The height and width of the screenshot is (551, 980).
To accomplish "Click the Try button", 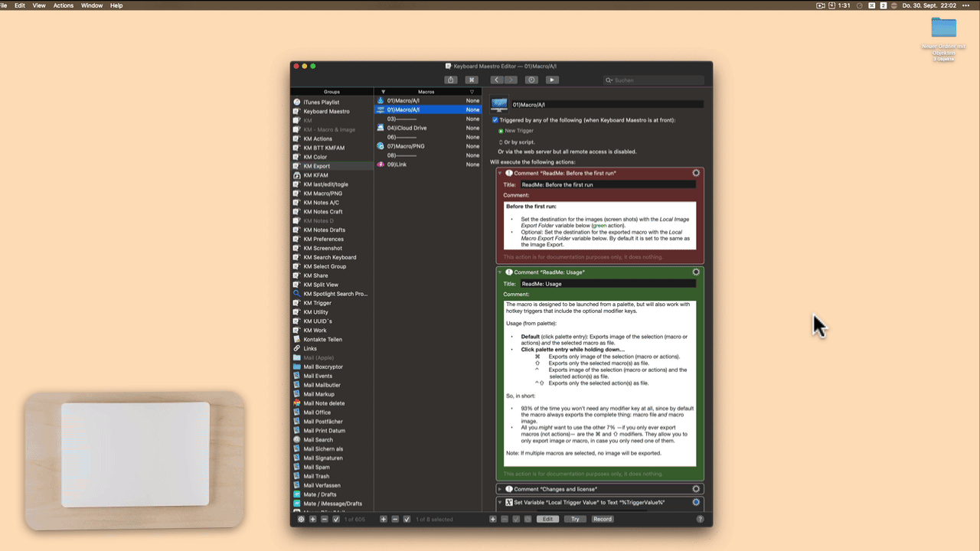I will tap(575, 519).
